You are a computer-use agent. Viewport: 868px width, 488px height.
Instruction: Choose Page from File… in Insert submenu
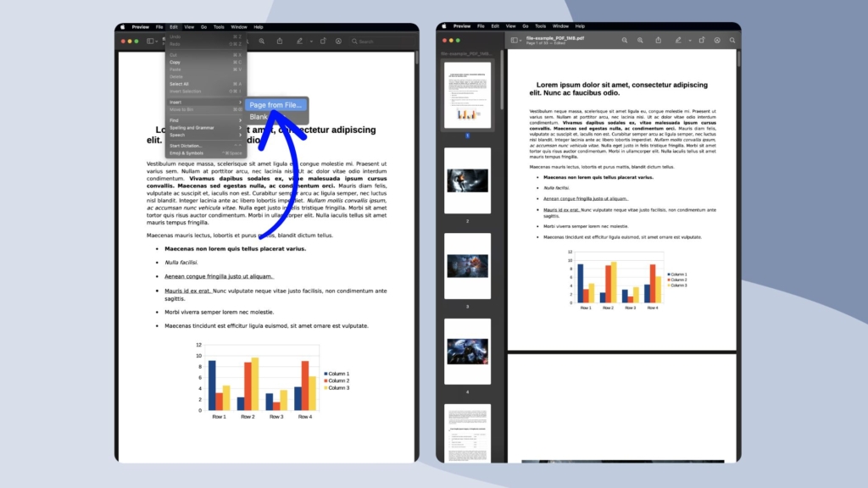pyautogui.click(x=275, y=104)
